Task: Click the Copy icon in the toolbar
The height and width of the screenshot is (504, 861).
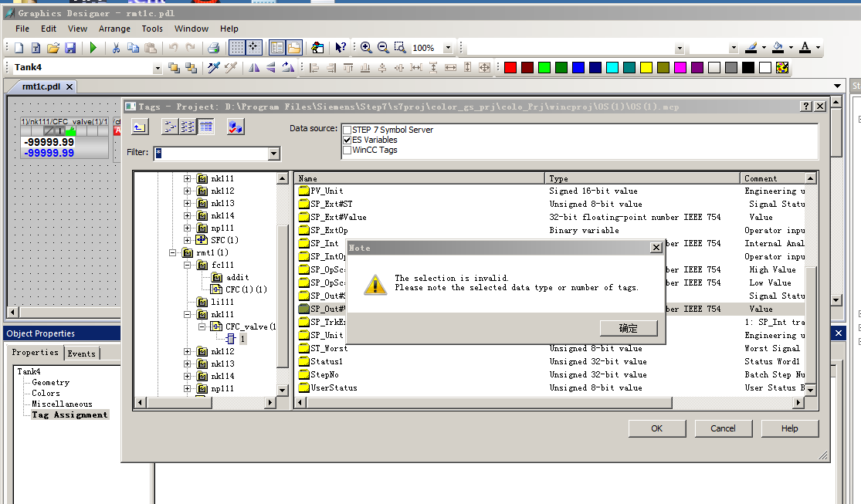Action: [x=133, y=48]
